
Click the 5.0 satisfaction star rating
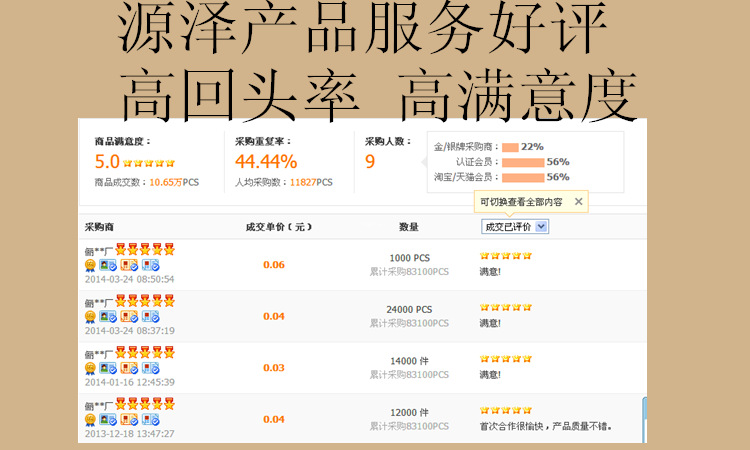[x=149, y=163]
